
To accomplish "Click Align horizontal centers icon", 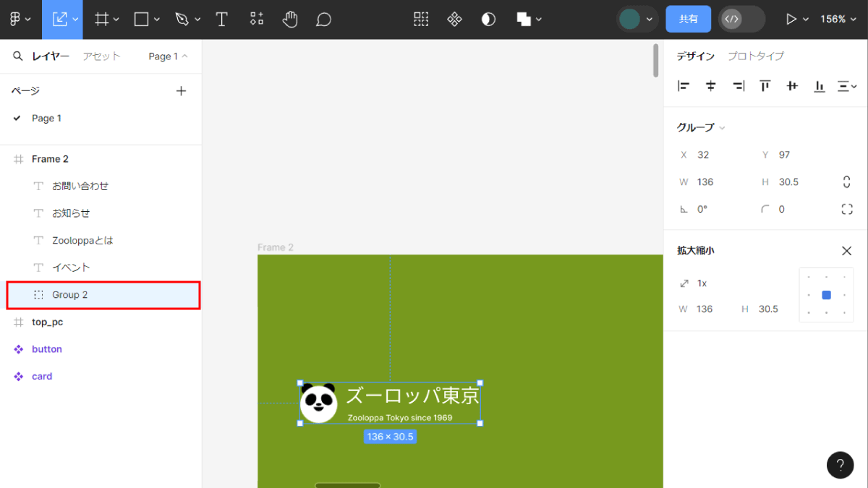I will click(711, 86).
